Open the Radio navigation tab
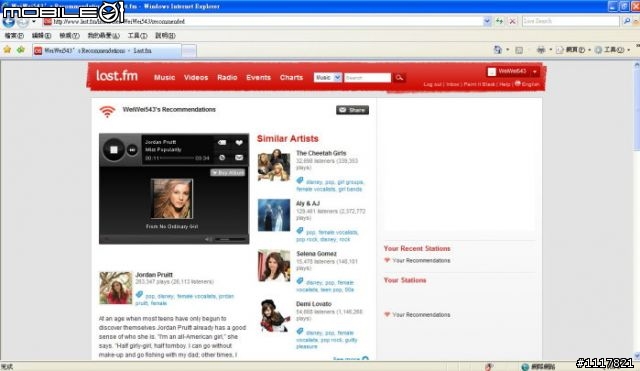 click(227, 77)
